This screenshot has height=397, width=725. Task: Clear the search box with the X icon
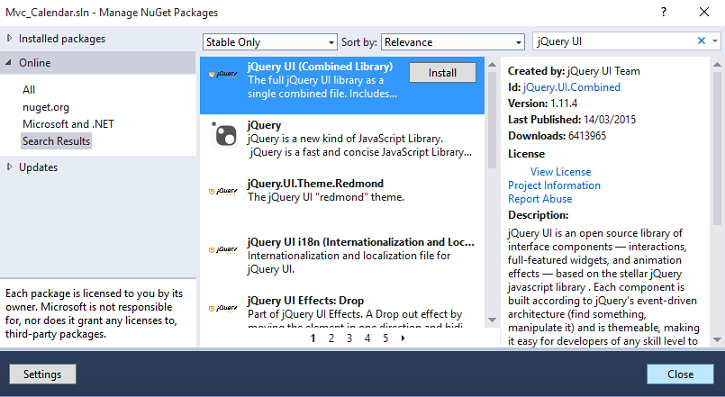[701, 41]
